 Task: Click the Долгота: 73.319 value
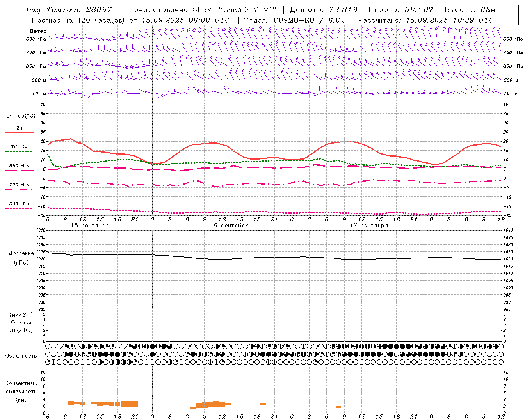[324, 10]
